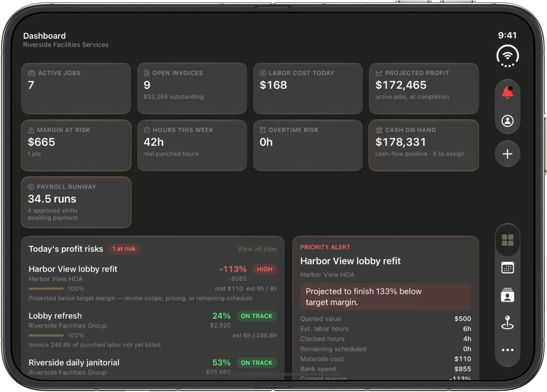This screenshot has height=392, width=547.
Task: Open the map location pin tab
Action: pyautogui.click(x=507, y=322)
